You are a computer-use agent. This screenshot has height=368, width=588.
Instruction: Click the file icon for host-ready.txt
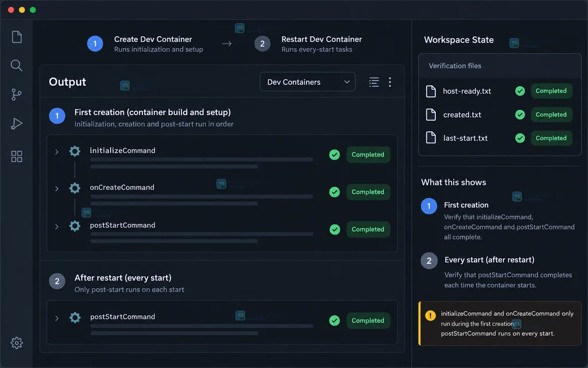431,91
